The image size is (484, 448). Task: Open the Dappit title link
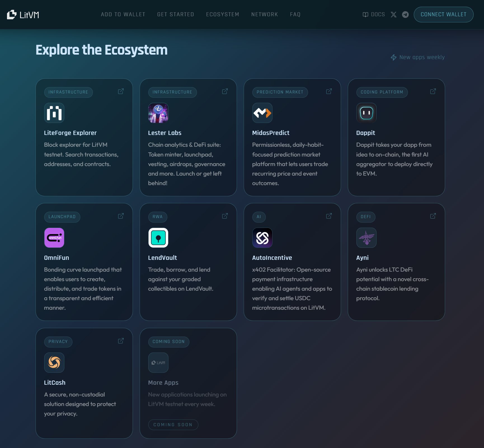(366, 133)
